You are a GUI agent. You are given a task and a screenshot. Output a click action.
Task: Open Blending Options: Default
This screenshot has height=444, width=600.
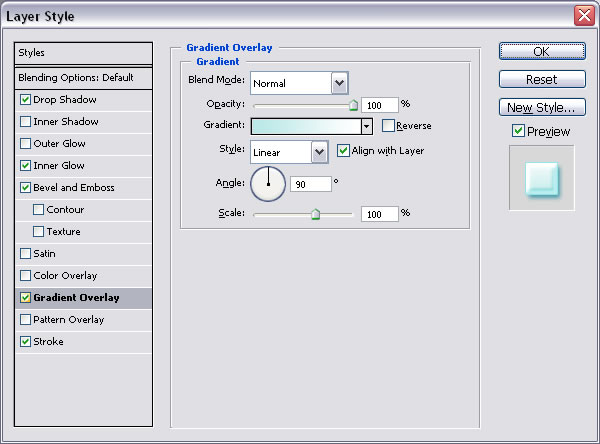point(83,78)
